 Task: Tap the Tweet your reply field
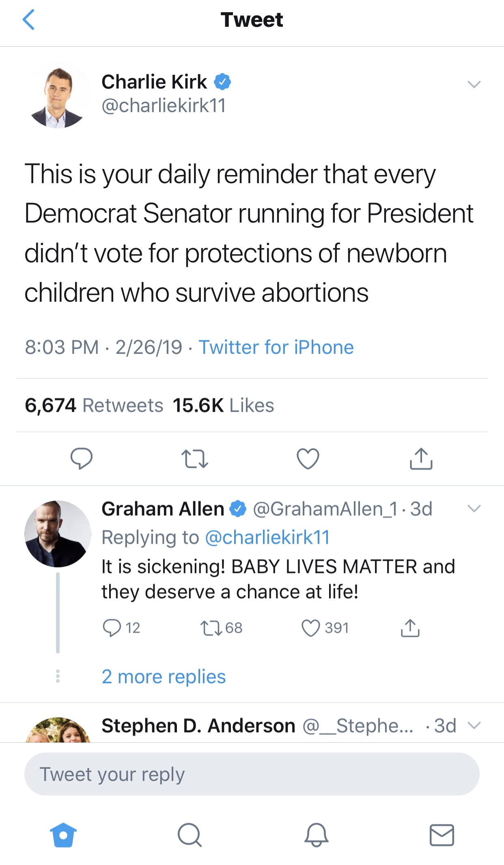252,774
